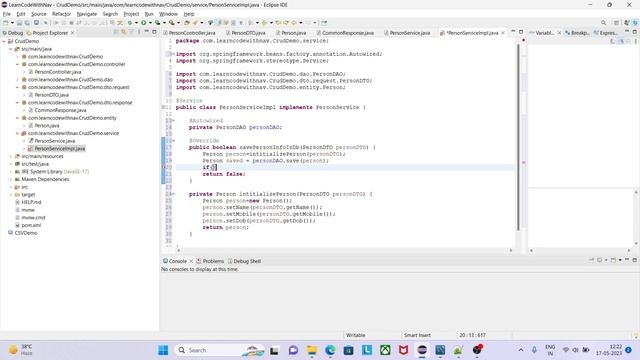Close the Project Explorer view
The width and height of the screenshot is (640, 360).
tap(72, 33)
